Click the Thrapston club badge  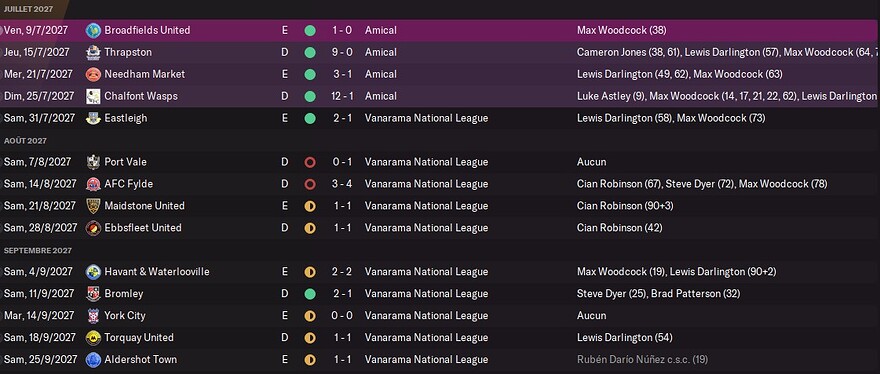coord(93,52)
